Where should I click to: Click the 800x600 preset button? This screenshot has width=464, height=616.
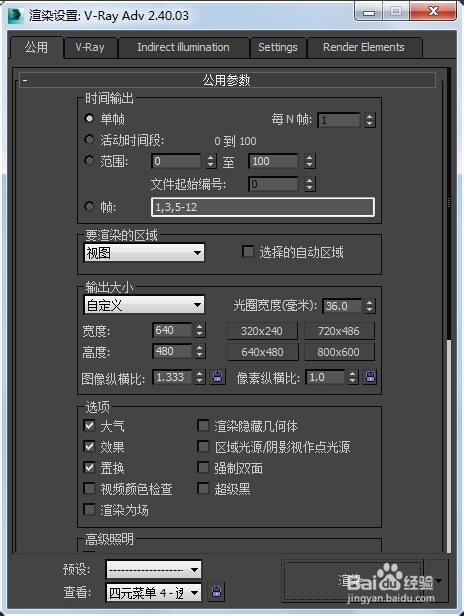pyautogui.click(x=339, y=352)
